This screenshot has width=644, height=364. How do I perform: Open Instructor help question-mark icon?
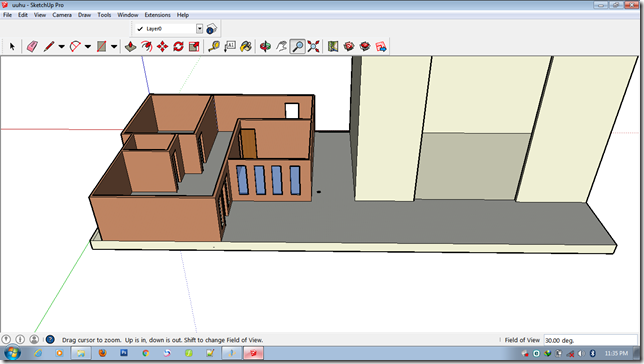click(x=50, y=339)
